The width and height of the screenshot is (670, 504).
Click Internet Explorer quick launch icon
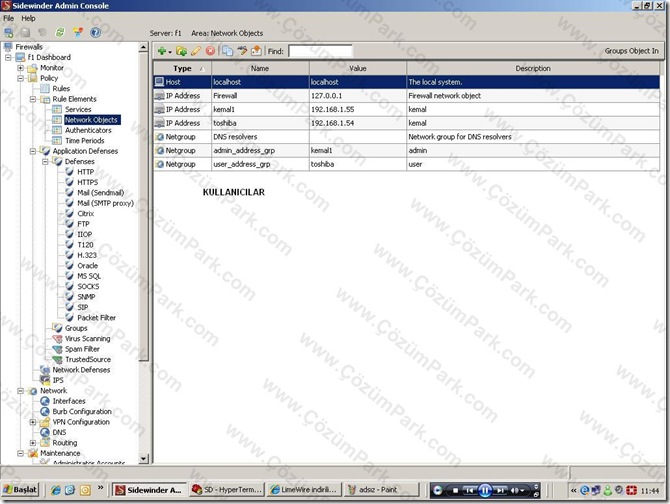coord(56,490)
